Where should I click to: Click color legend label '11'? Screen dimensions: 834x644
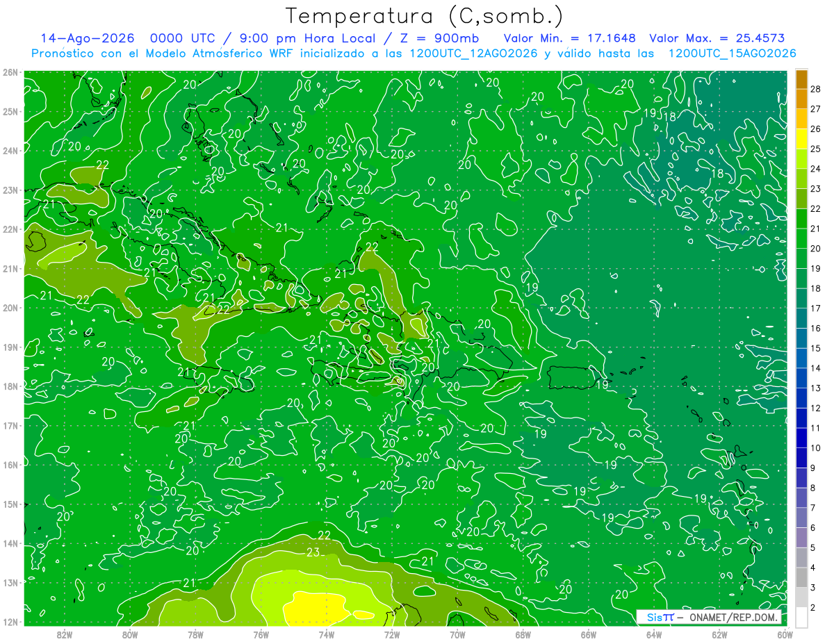coord(816,428)
